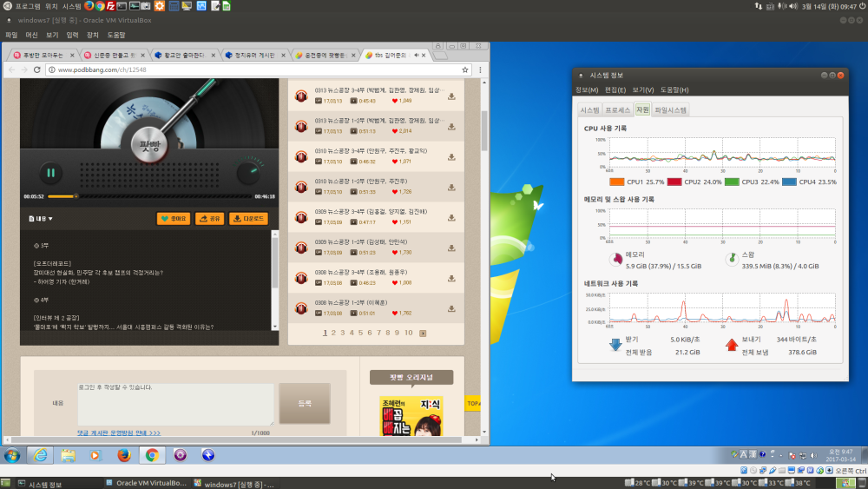Click the orange 좋아요 like button
The width and height of the screenshot is (868, 489).
tap(173, 219)
